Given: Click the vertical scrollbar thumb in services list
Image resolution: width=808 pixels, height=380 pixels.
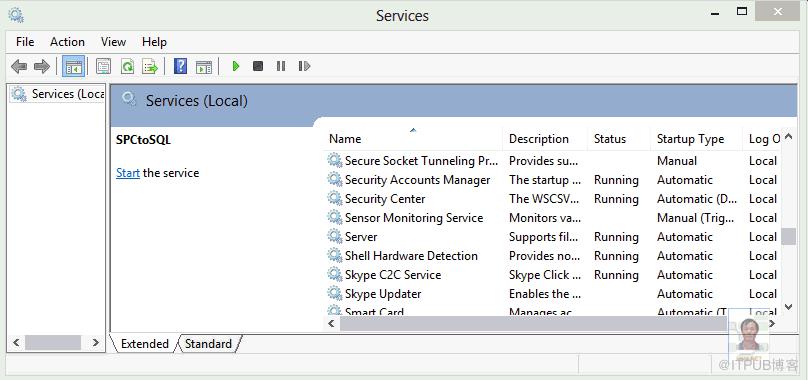Looking at the screenshot, I should [x=788, y=237].
